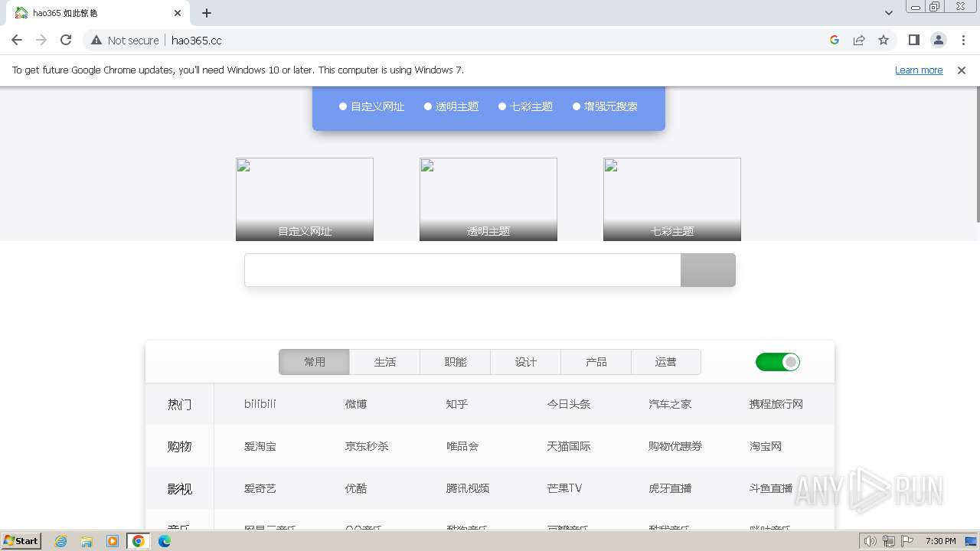The width and height of the screenshot is (980, 551).
Task: Open Microsoft Edge from taskbar
Action: (x=165, y=541)
